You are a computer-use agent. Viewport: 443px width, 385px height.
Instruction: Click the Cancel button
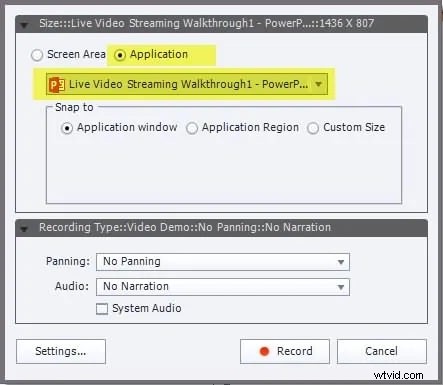(x=382, y=351)
